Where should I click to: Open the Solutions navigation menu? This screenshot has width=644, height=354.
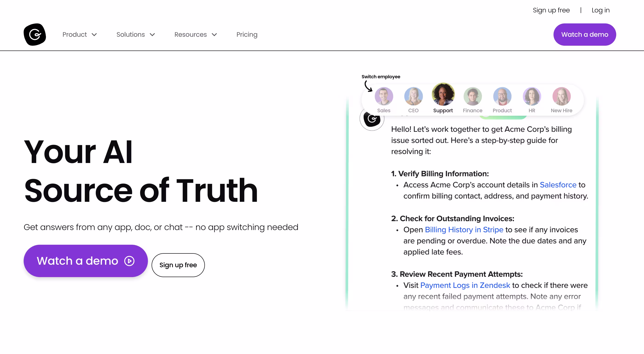136,34
